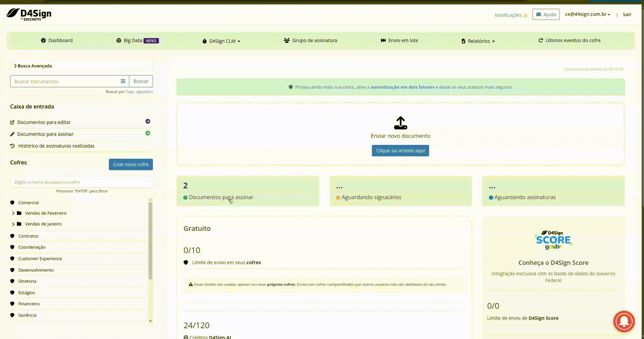Click the Big Data icon
The image size is (644, 339).
coord(119,40)
